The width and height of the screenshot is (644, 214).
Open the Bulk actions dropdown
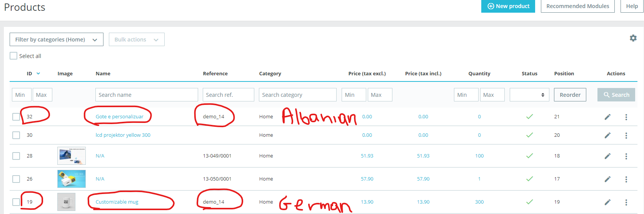pyautogui.click(x=137, y=40)
